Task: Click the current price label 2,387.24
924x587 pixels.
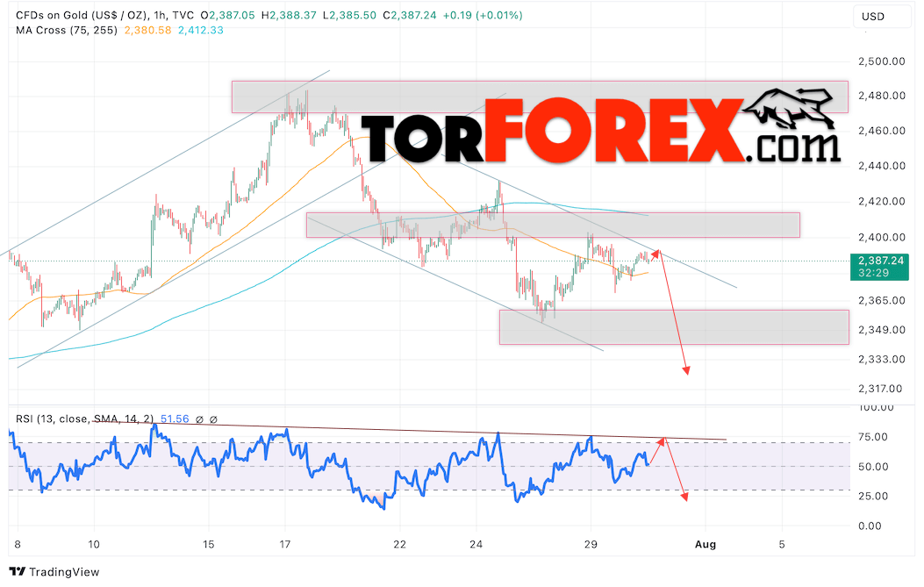Action: coord(880,261)
